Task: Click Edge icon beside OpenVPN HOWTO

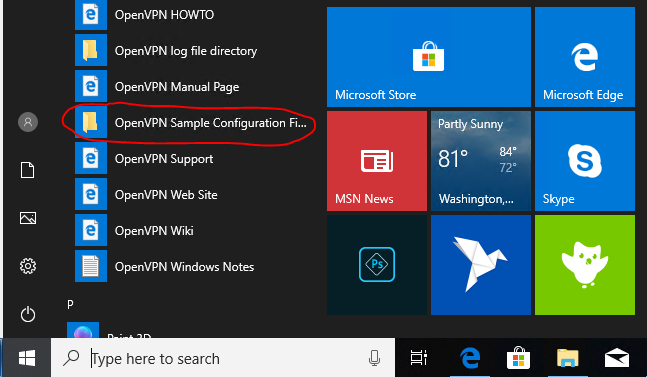Action: pos(91,15)
